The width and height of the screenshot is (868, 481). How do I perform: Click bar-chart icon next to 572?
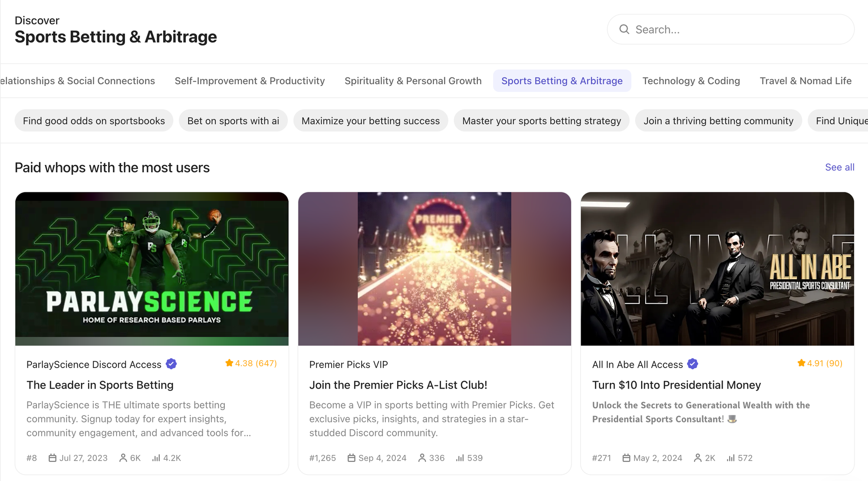(x=731, y=458)
